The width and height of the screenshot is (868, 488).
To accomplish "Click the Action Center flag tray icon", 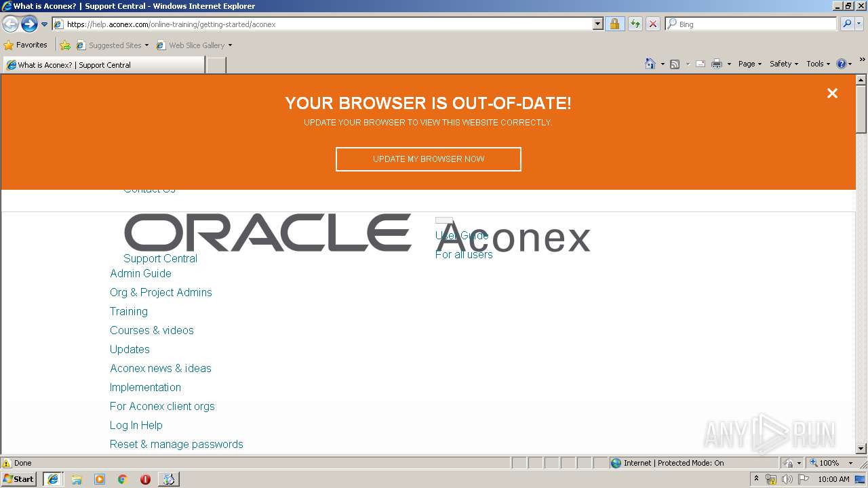I will (803, 479).
